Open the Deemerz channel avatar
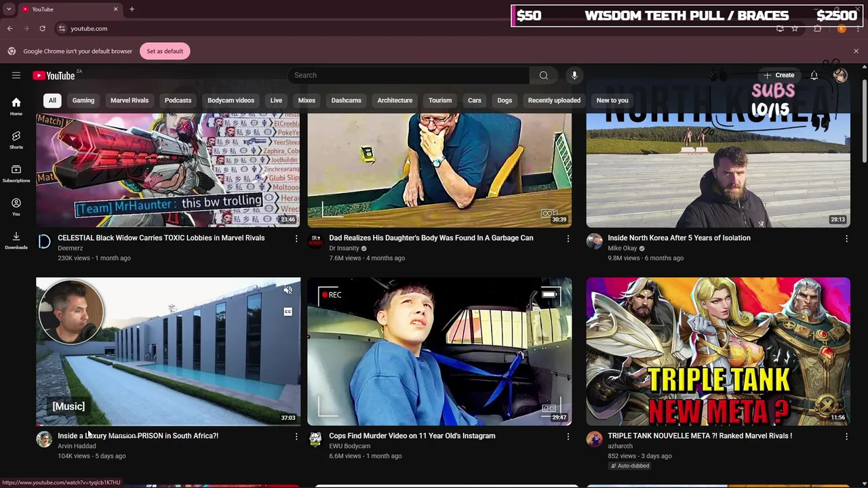868x488 pixels. tap(44, 242)
